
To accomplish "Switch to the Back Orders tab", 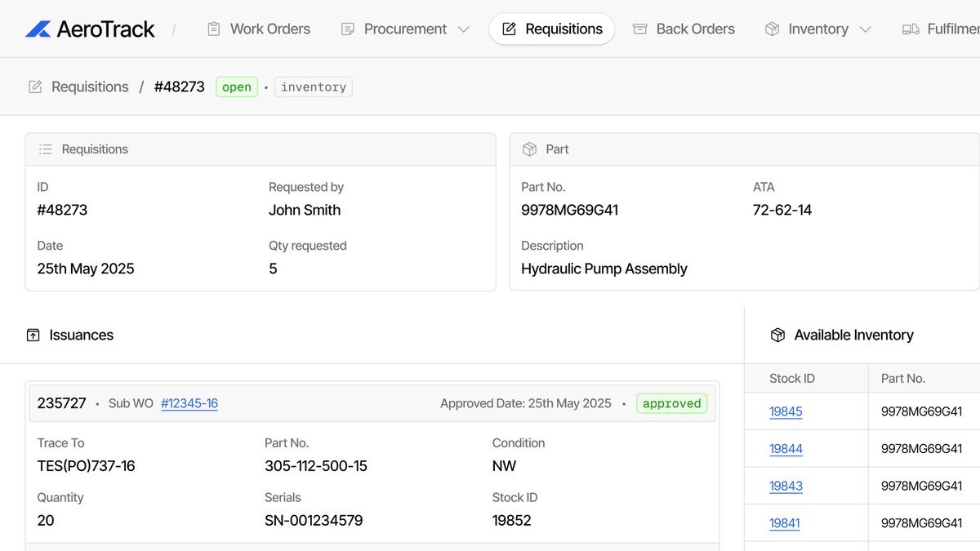I will click(x=695, y=29).
